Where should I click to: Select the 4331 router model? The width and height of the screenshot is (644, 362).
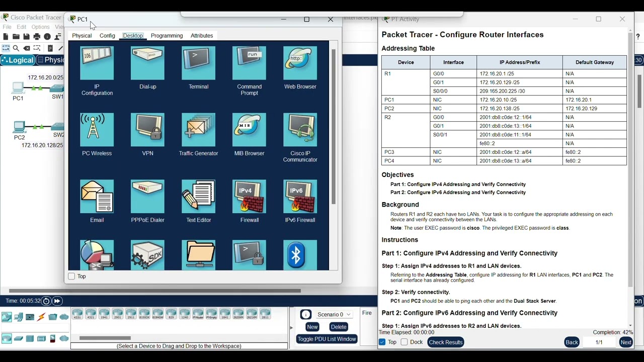click(77, 314)
